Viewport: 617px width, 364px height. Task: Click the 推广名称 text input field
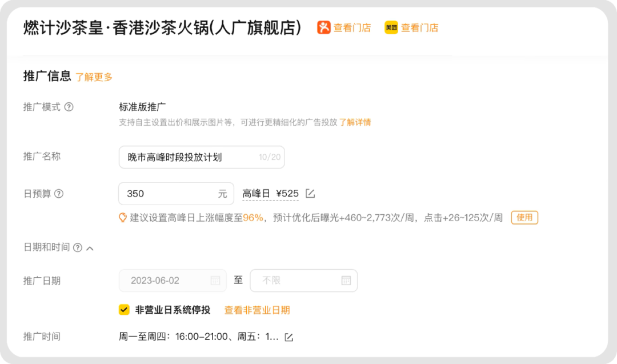tap(189, 157)
